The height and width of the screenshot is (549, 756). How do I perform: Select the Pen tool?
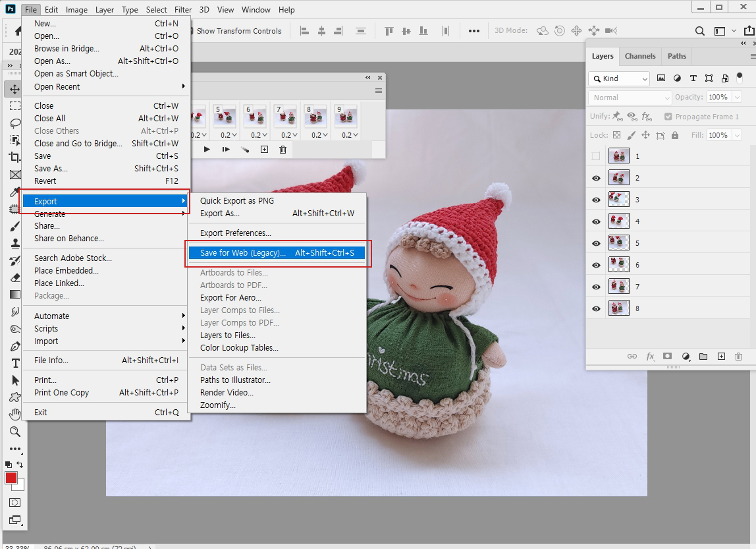click(15, 347)
